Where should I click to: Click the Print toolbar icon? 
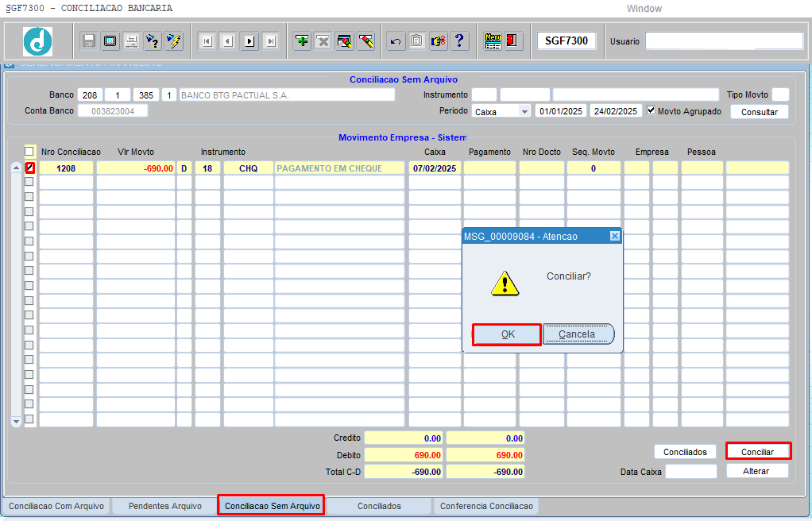click(131, 41)
